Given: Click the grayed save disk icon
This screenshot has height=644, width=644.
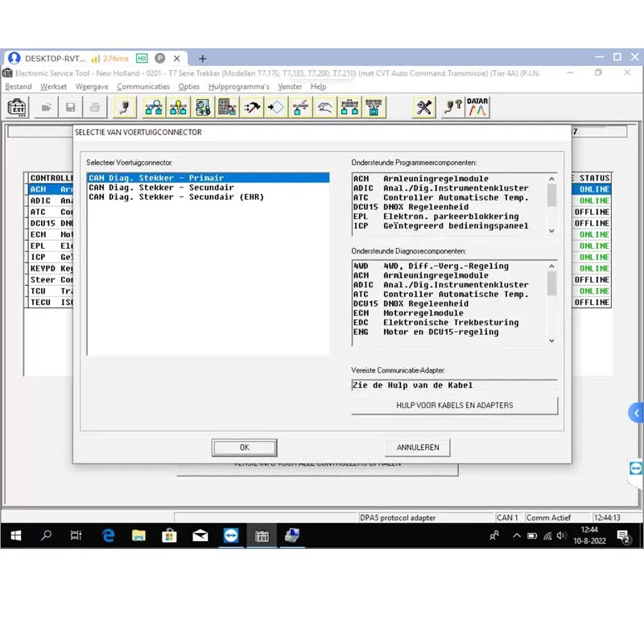Looking at the screenshot, I should point(70,108).
